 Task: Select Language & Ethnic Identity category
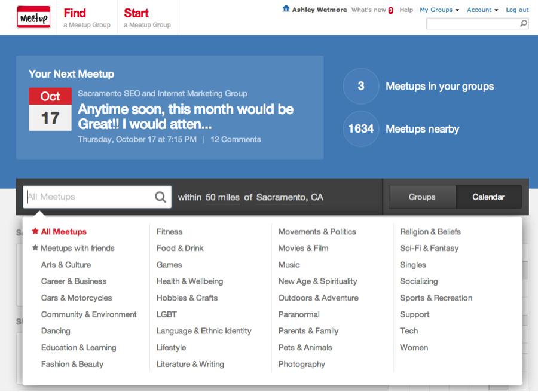(204, 331)
